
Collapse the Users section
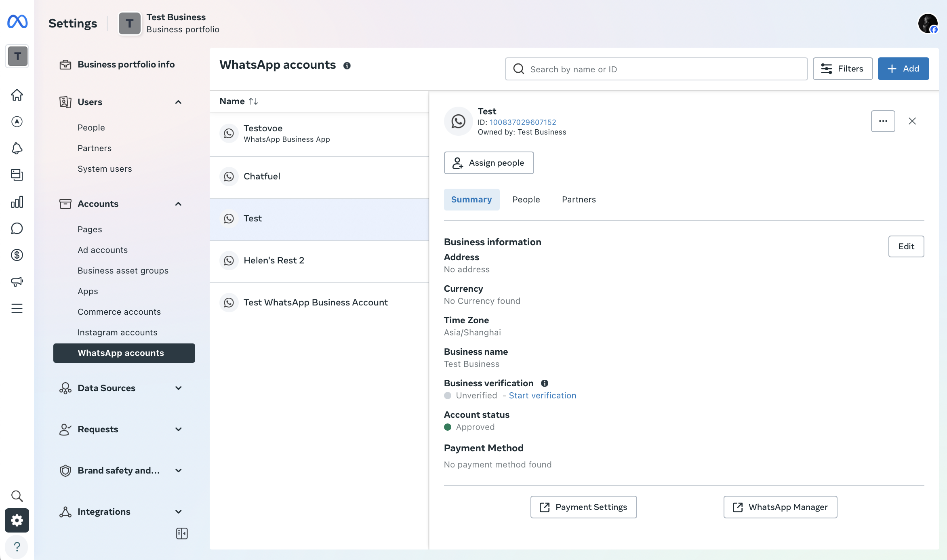178,102
